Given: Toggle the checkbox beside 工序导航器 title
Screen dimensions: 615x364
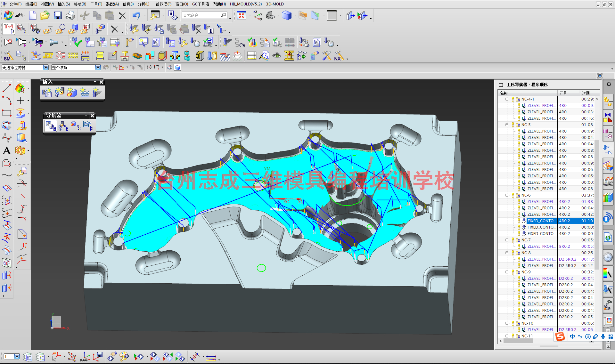Looking at the screenshot, I should coord(501,85).
